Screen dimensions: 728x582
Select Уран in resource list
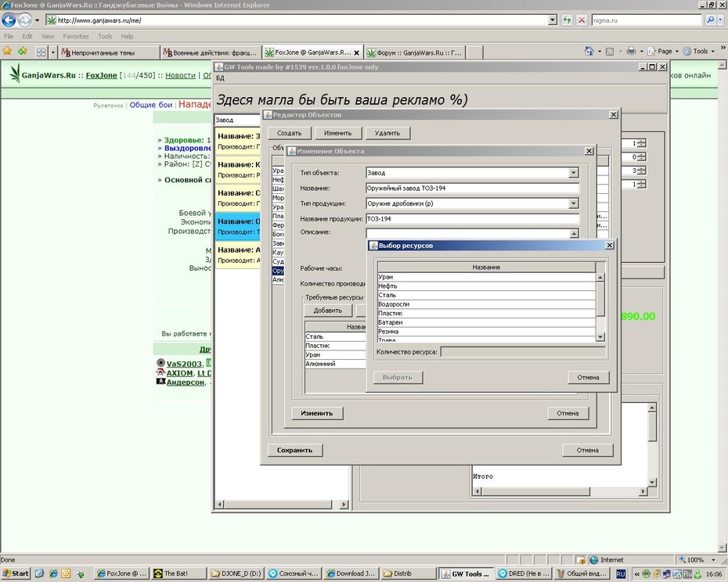point(487,277)
